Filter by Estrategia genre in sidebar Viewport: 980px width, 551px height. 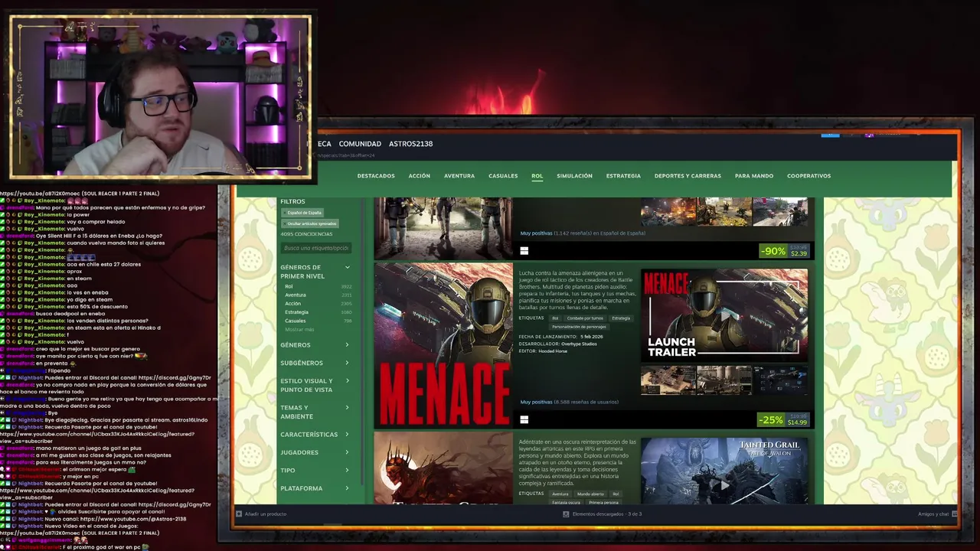pos(318,312)
